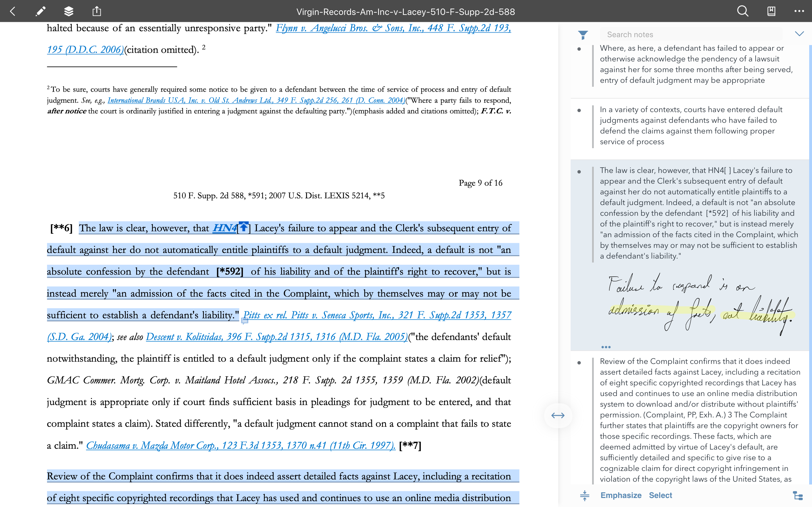Open the bookmarks icon
The width and height of the screenshot is (812, 507).
click(771, 11)
